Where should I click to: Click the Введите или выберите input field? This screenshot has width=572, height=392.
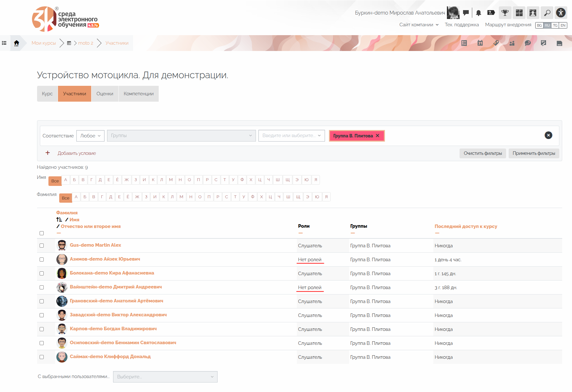[288, 136]
